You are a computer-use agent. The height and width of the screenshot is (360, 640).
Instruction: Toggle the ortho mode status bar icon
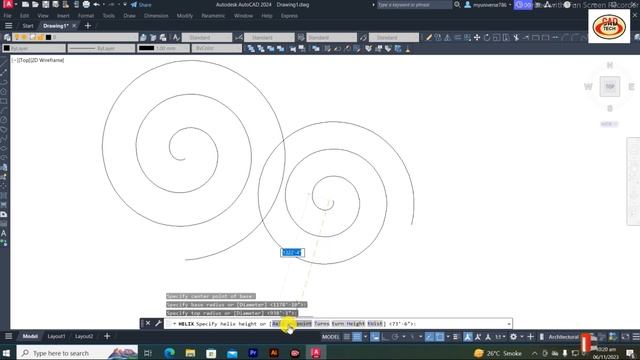[x=385, y=337]
